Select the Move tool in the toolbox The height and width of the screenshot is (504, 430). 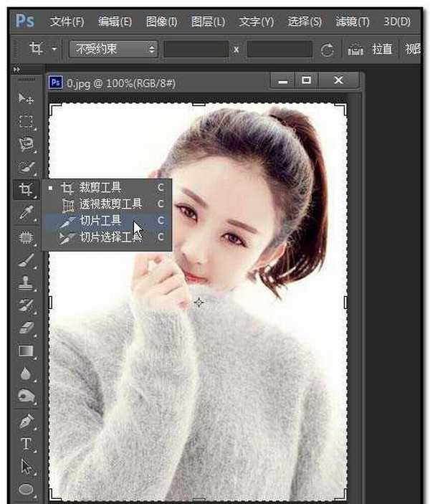[26, 98]
